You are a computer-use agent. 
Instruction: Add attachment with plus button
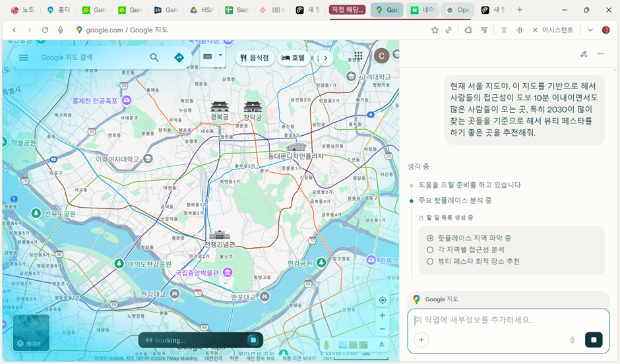[421, 340]
